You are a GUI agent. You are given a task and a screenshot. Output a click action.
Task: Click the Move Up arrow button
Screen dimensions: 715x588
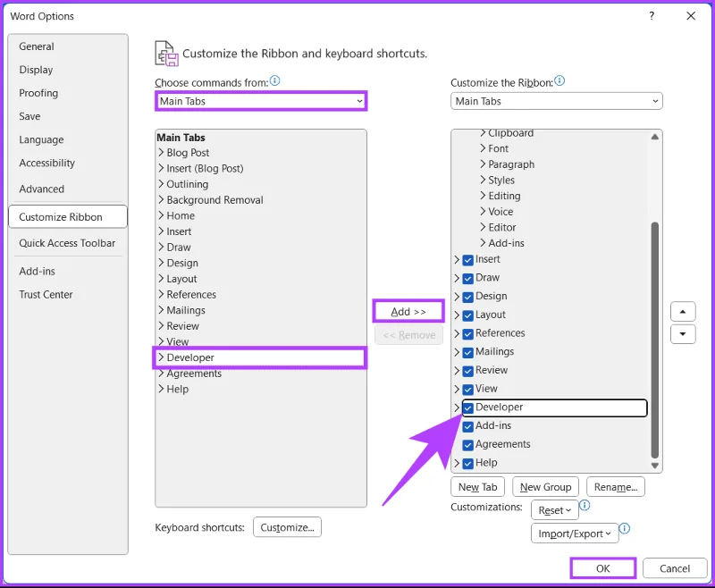683,312
